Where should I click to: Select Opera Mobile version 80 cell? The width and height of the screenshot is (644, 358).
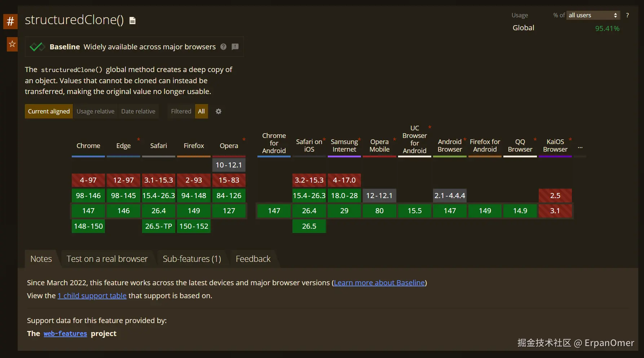[x=379, y=211]
